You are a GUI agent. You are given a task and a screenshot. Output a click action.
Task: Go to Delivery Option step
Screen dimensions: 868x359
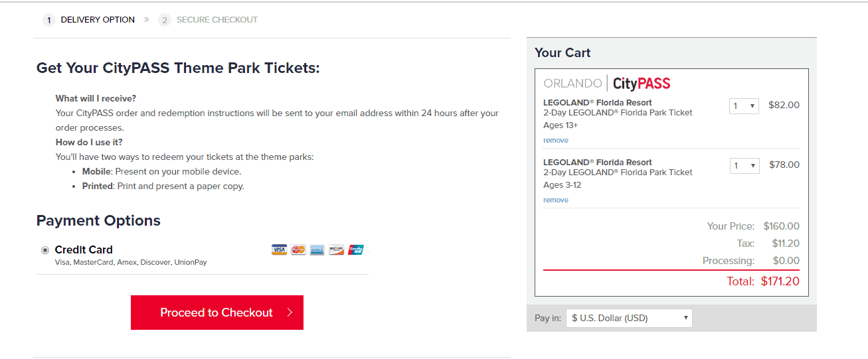(98, 20)
